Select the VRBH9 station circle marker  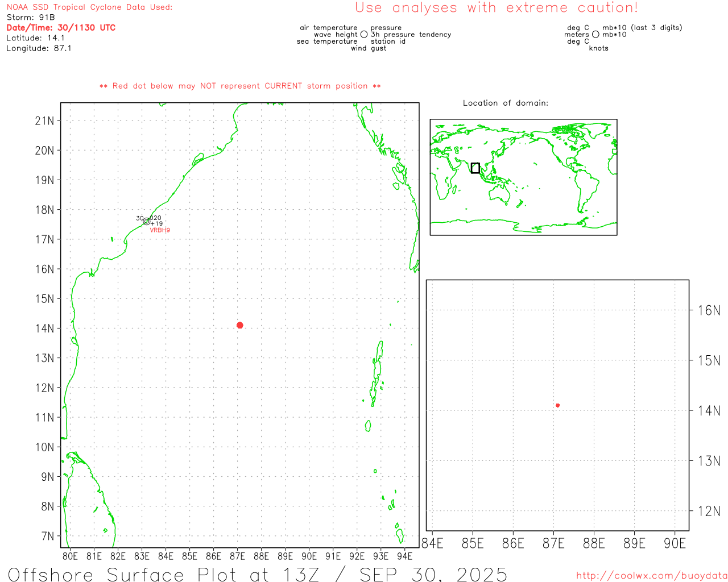coord(147,221)
